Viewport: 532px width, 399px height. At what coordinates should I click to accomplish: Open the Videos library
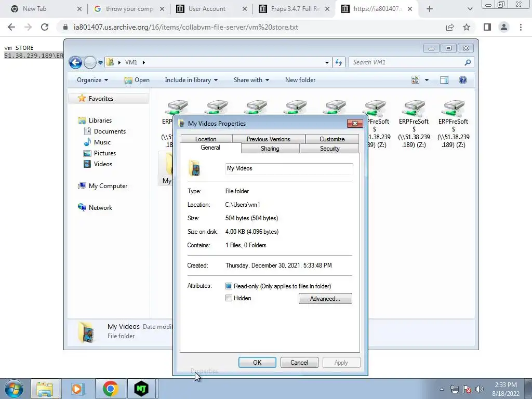[x=103, y=164]
